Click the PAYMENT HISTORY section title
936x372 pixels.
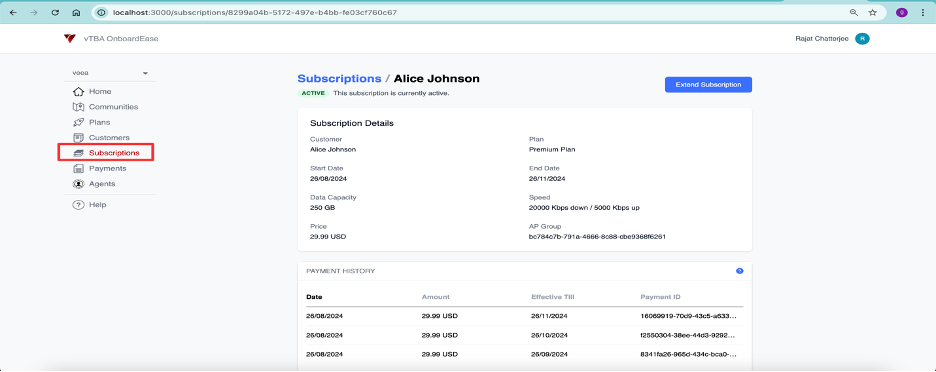click(340, 271)
